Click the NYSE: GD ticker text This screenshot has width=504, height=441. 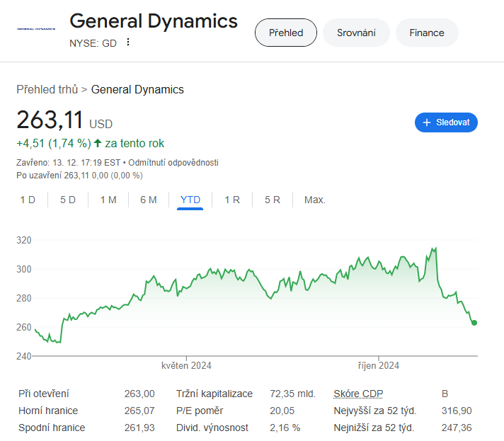(x=93, y=43)
